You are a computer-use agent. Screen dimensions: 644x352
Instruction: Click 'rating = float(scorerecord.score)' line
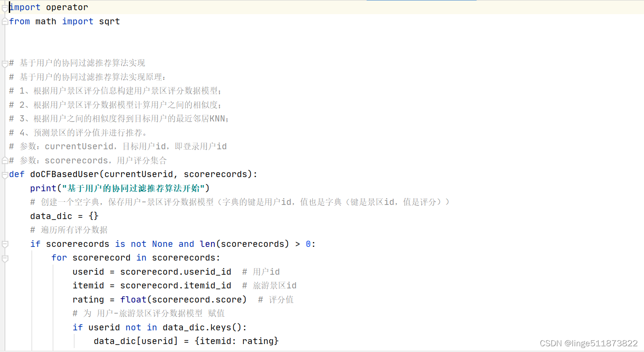[160, 299]
